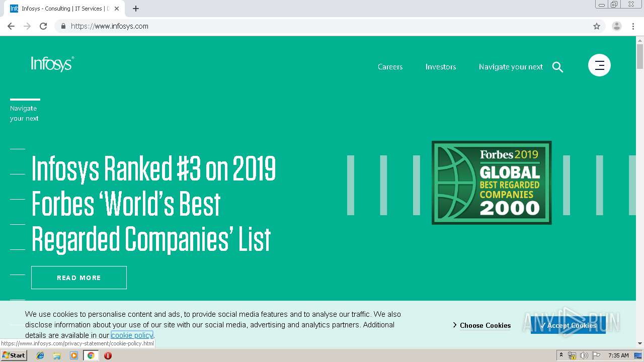Screen dimensions: 644x362
Task: Open the Windows Start button
Action: [14, 355]
